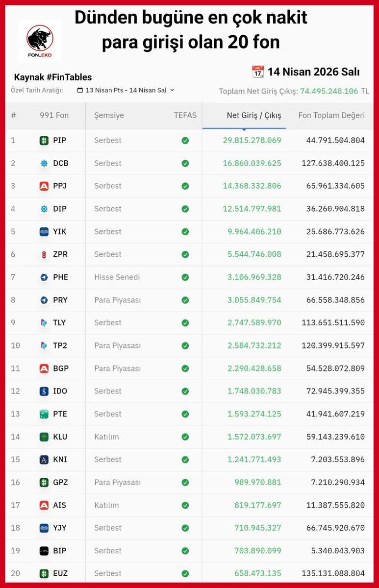Sort by the Fon Toplam Değeri column
The image size is (379, 588).
pos(331,116)
